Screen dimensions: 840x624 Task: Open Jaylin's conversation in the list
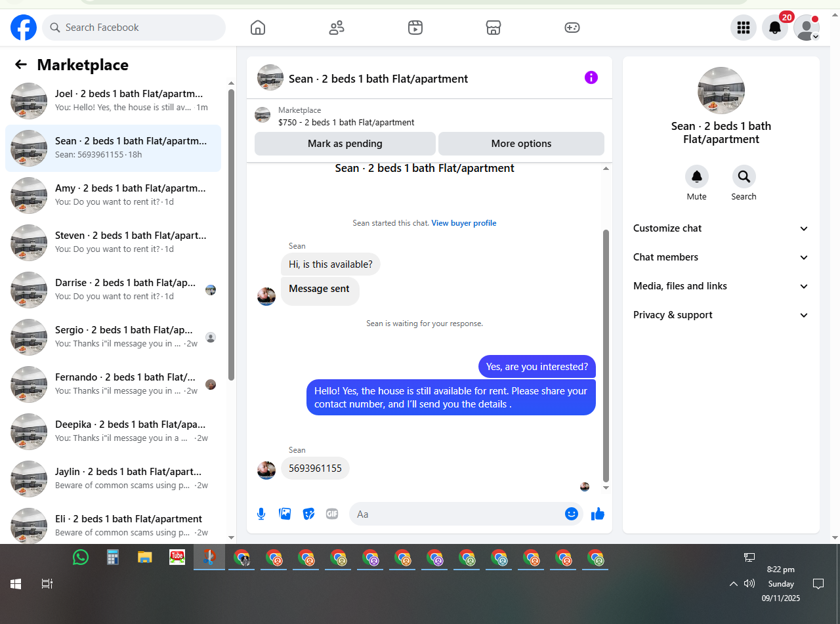113,479
